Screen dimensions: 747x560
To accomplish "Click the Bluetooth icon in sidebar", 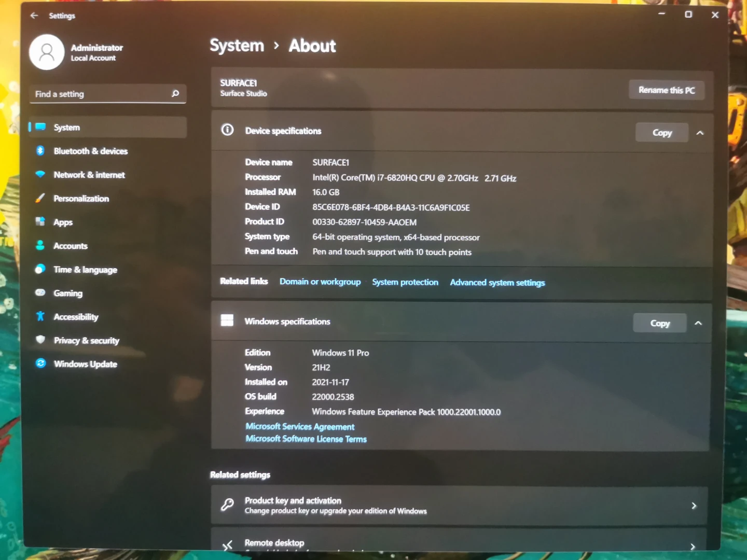I will click(x=40, y=150).
